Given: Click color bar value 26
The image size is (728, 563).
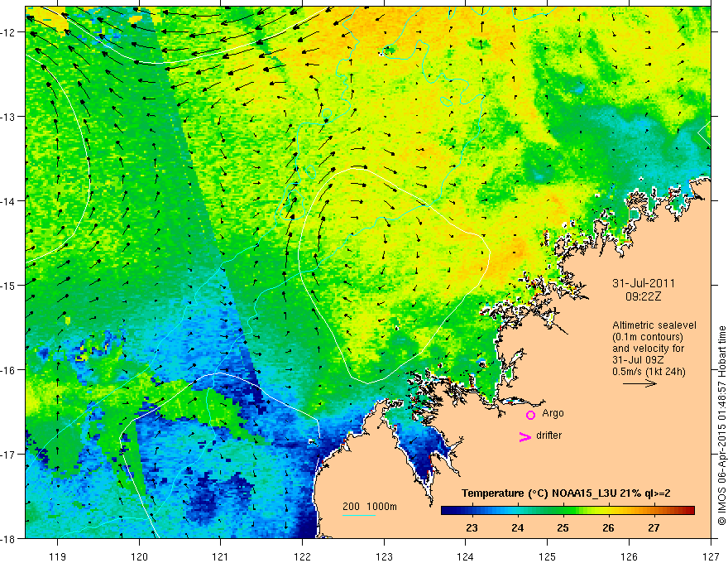Looking at the screenshot, I should (x=608, y=528).
